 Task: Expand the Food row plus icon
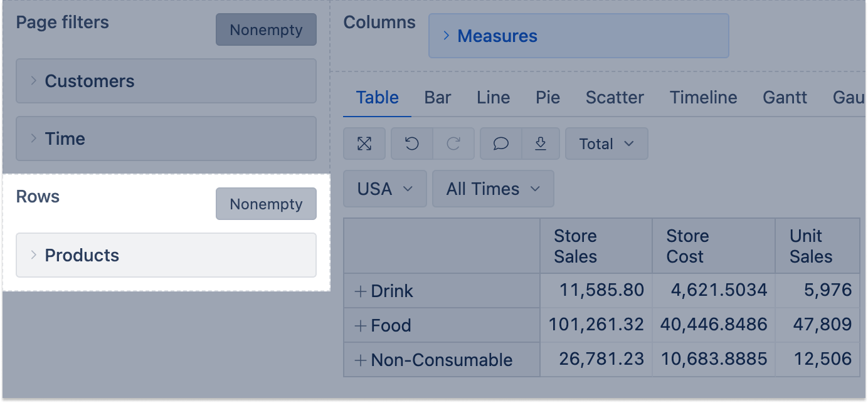point(360,326)
